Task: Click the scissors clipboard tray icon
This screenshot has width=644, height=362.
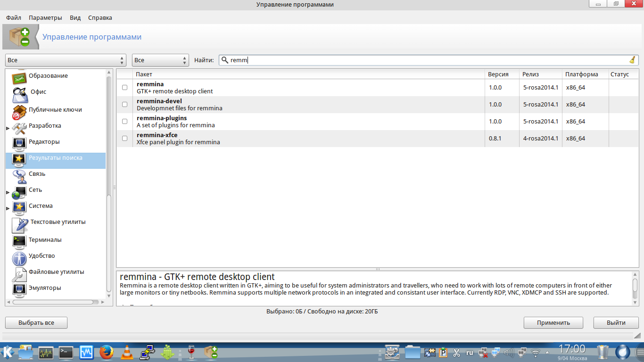Action: click(456, 352)
